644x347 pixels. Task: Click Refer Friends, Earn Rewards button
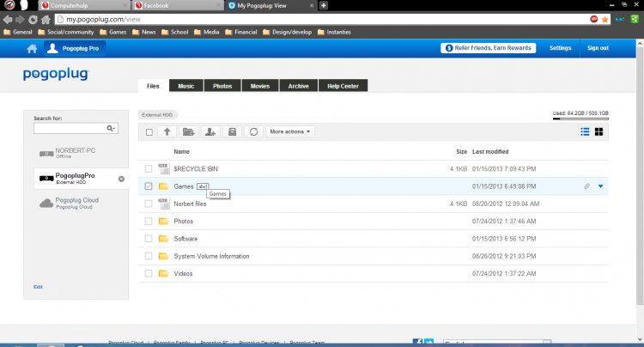(x=488, y=48)
